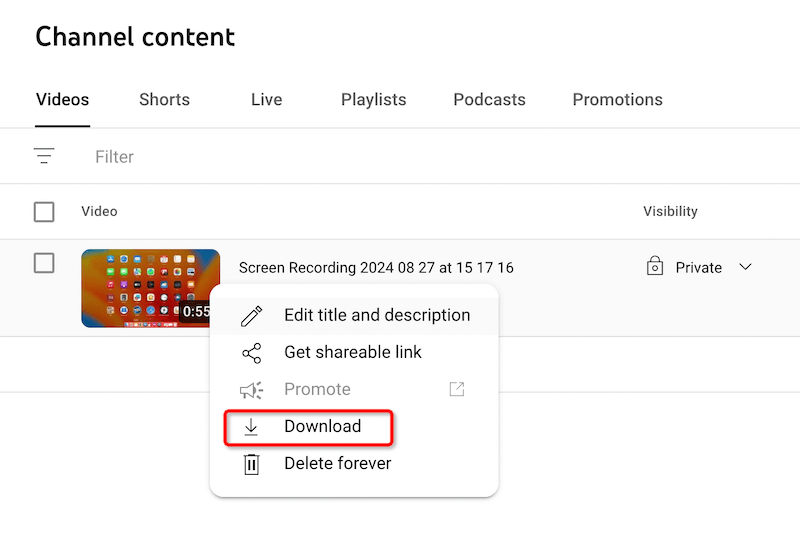Switch to the Shorts tab
Screen dimensions: 800x534
tap(166, 100)
